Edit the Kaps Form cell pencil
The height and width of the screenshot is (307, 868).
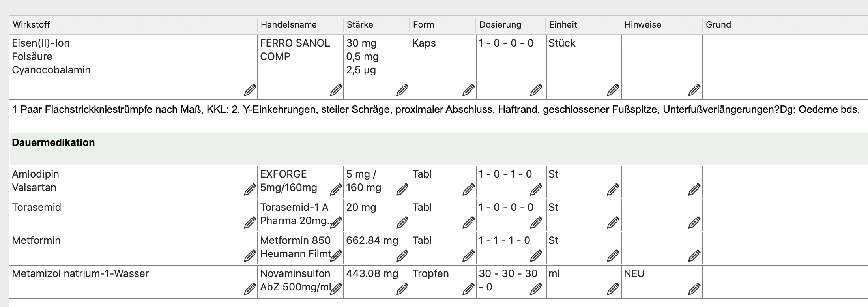[x=468, y=90]
